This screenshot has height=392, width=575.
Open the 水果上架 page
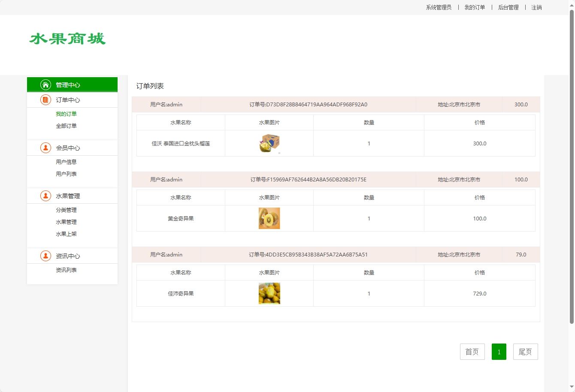(x=66, y=234)
